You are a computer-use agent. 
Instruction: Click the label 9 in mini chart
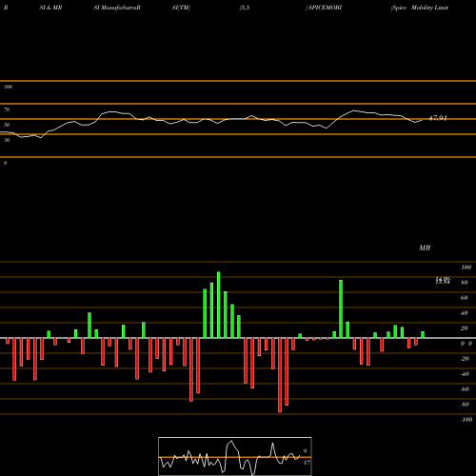(305, 451)
